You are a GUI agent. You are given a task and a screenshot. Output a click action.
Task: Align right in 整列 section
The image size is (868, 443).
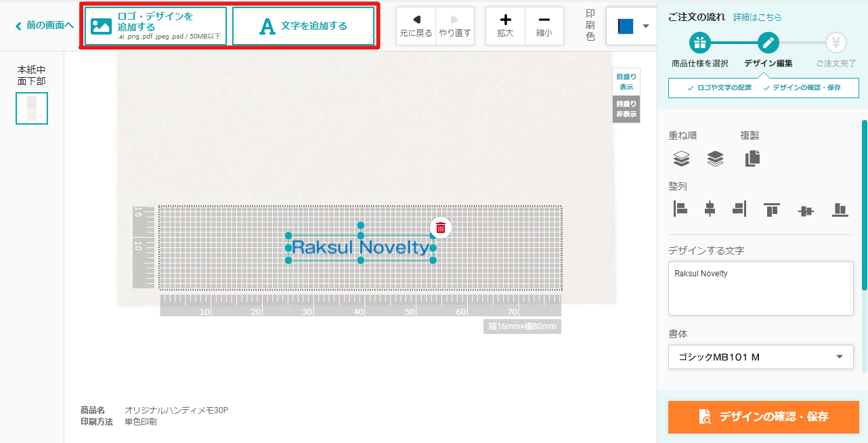(739, 209)
